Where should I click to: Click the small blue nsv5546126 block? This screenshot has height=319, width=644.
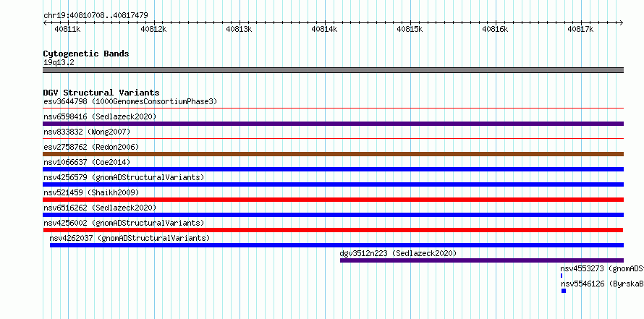tap(564, 291)
